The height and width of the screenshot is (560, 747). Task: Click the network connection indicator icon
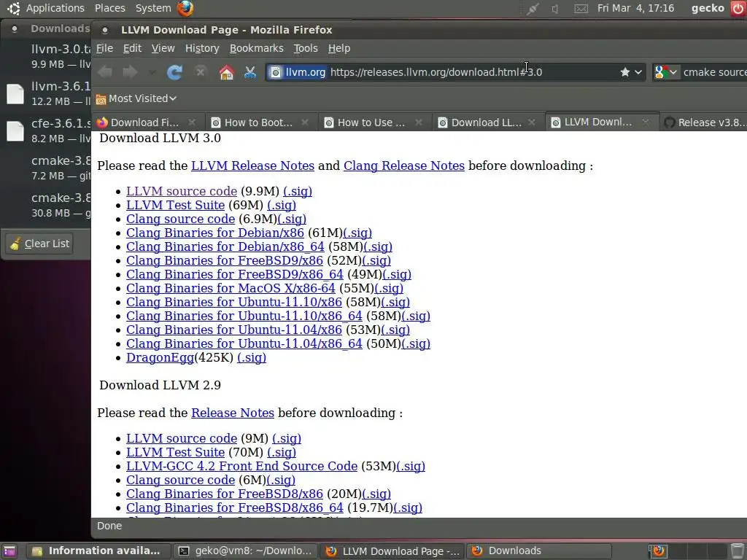pyautogui.click(x=533, y=9)
